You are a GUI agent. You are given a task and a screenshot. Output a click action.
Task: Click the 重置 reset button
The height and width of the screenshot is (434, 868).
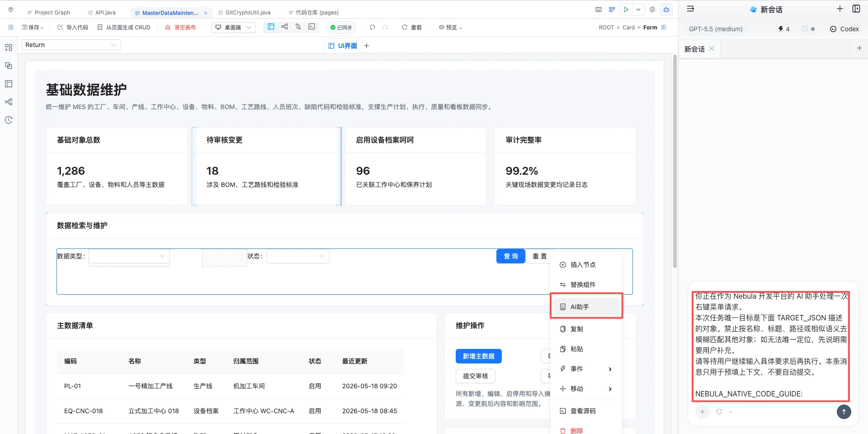(539, 256)
